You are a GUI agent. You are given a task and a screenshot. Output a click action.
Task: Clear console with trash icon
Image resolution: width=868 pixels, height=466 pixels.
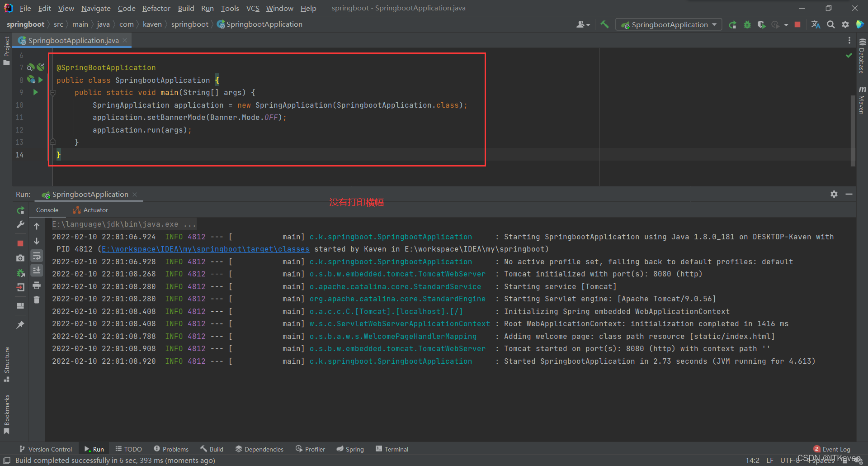[37, 300]
